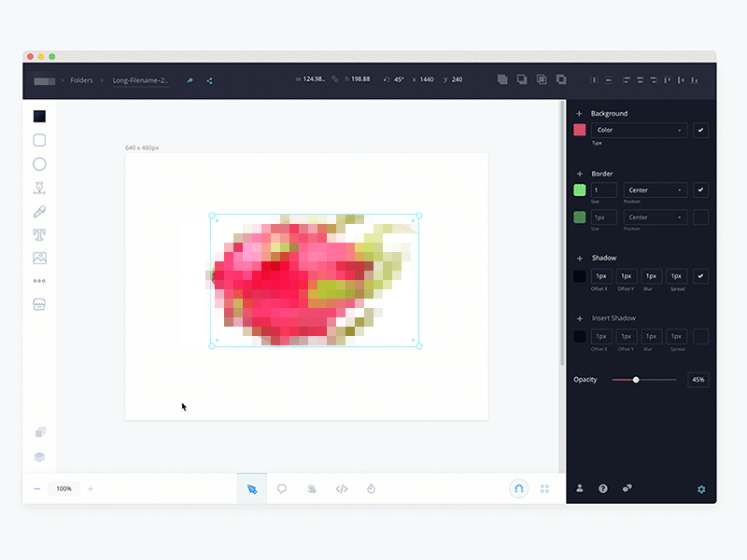The height and width of the screenshot is (560, 747).
Task: Click the app logo in top bar
Action: tap(44, 81)
